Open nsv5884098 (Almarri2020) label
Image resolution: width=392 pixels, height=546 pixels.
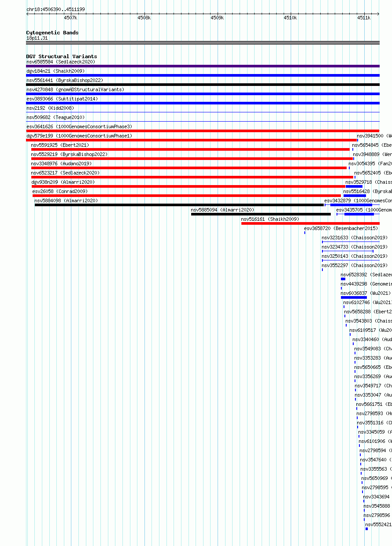point(66,201)
